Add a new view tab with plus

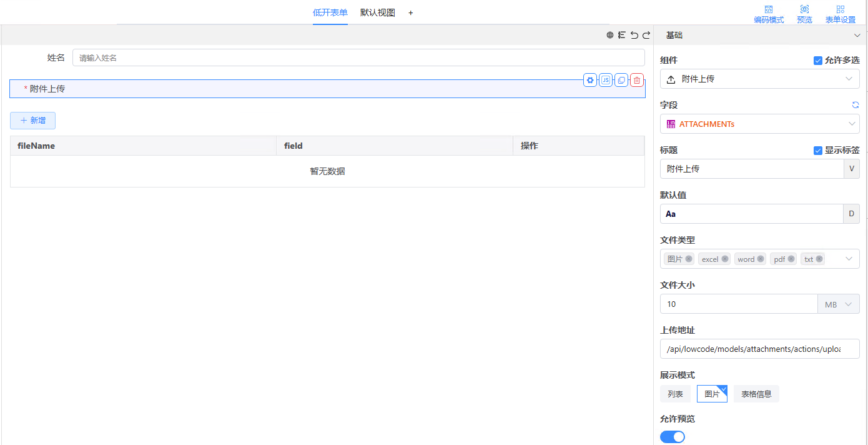pos(410,12)
